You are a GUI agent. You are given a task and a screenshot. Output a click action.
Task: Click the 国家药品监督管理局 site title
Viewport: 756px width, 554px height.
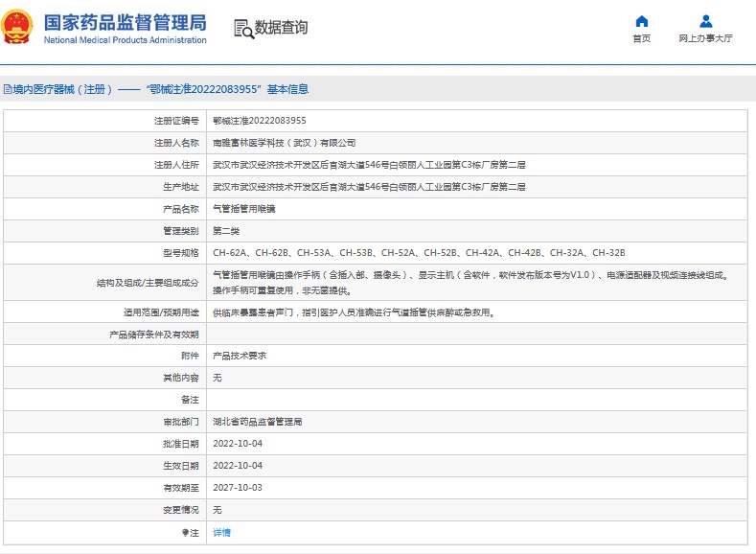tap(125, 21)
